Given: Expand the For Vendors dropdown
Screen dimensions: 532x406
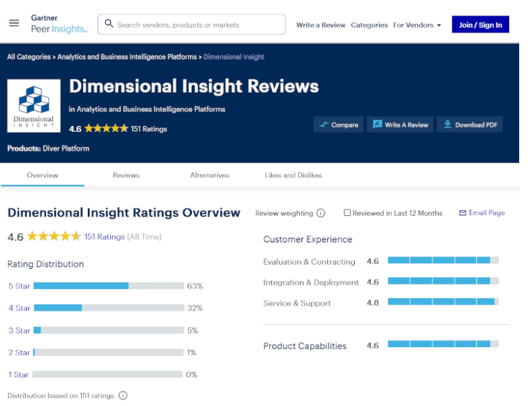Looking at the screenshot, I should (417, 25).
